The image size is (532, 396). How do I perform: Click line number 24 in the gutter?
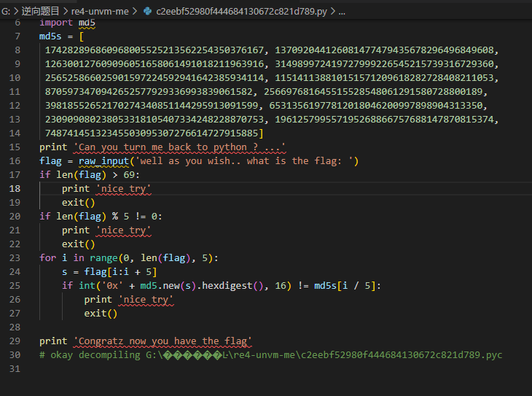pyautogui.click(x=16, y=258)
